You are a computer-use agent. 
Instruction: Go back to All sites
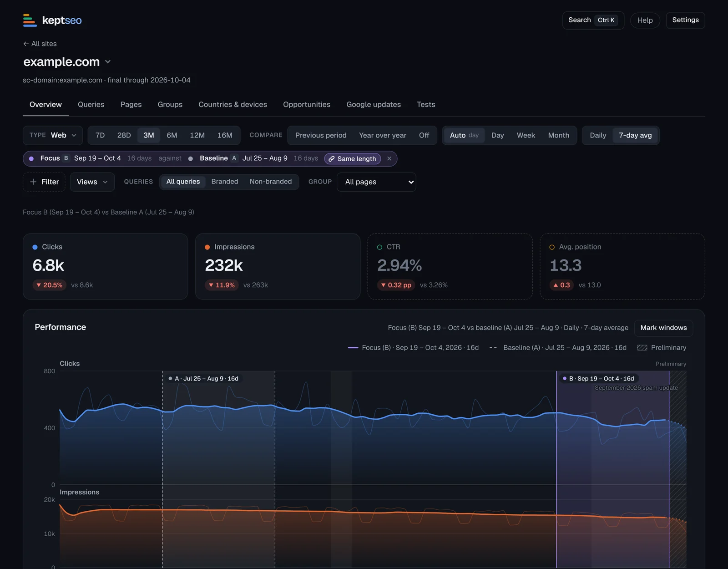pyautogui.click(x=40, y=44)
